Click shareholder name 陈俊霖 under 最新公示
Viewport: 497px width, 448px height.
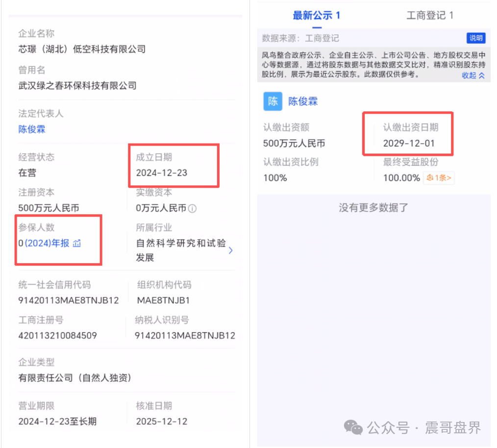coord(303,101)
